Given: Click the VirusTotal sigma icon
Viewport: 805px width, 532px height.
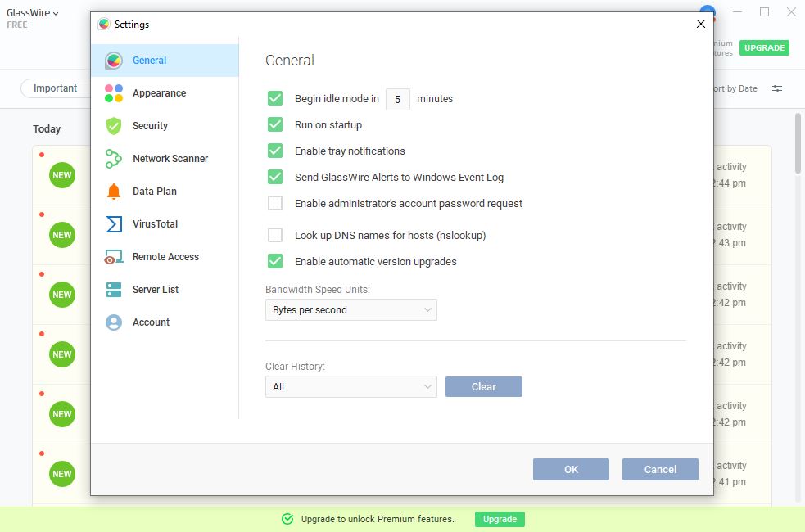Looking at the screenshot, I should 114,224.
